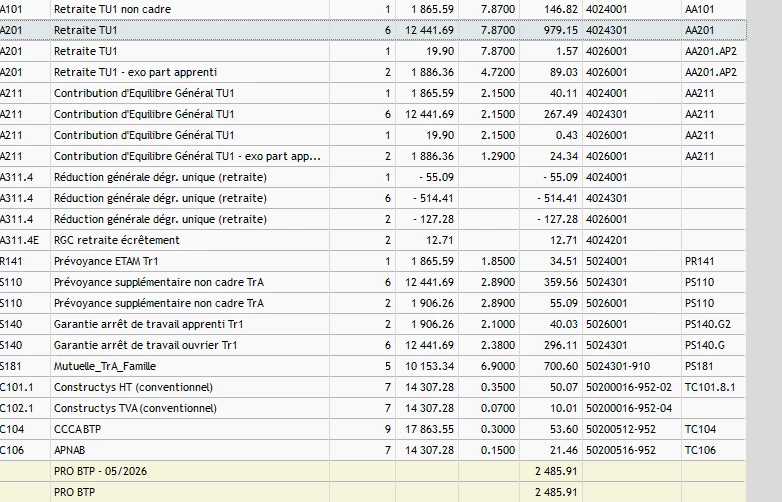Select the CCCA BTP row

pyautogui.click(x=373, y=429)
